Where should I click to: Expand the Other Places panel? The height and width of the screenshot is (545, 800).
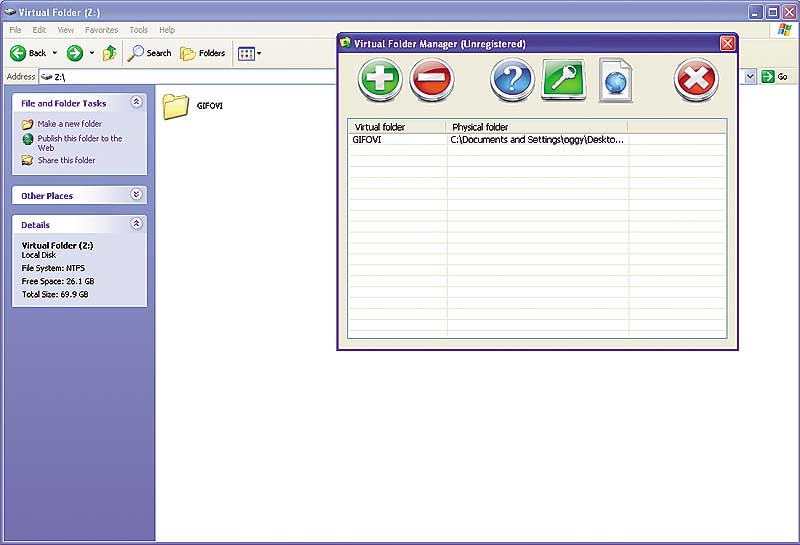point(136,194)
